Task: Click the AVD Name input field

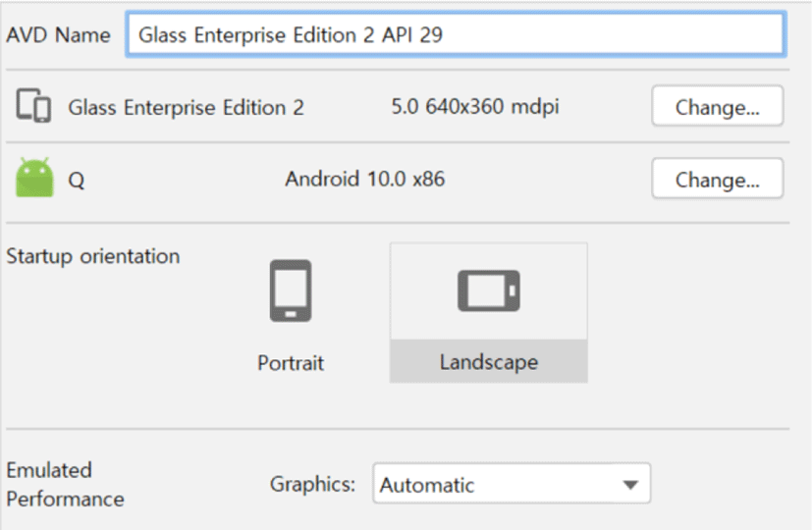Action: coord(456,34)
